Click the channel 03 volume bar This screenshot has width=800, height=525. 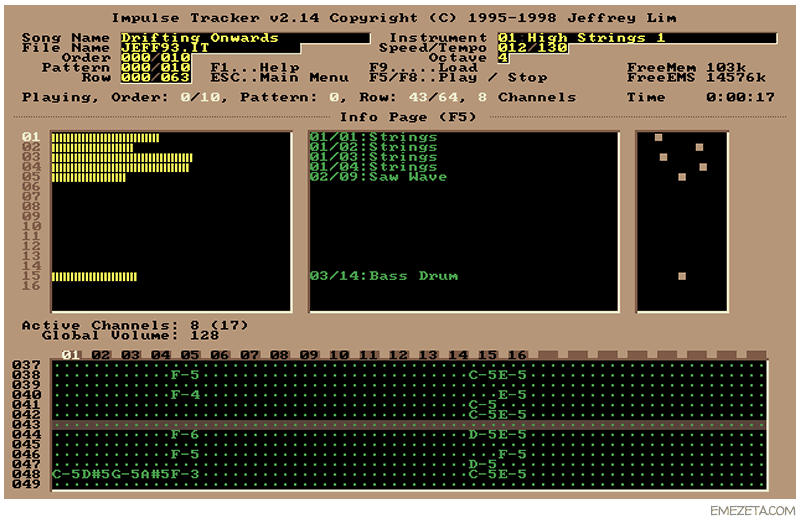(122, 158)
